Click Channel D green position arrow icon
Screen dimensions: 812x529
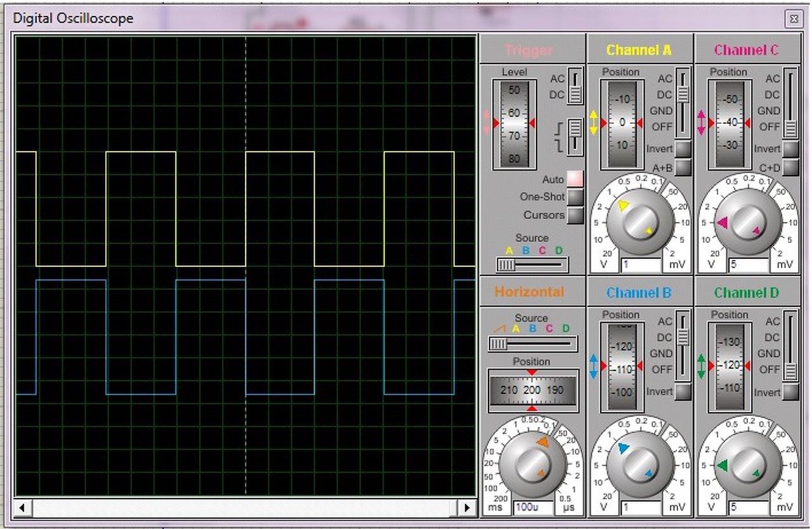(x=702, y=367)
